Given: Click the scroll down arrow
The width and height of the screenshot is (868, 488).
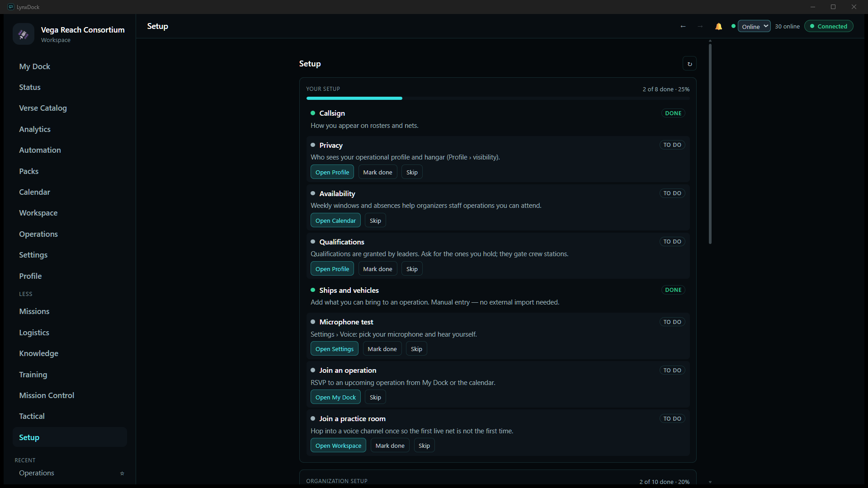Looking at the screenshot, I should click(710, 482).
